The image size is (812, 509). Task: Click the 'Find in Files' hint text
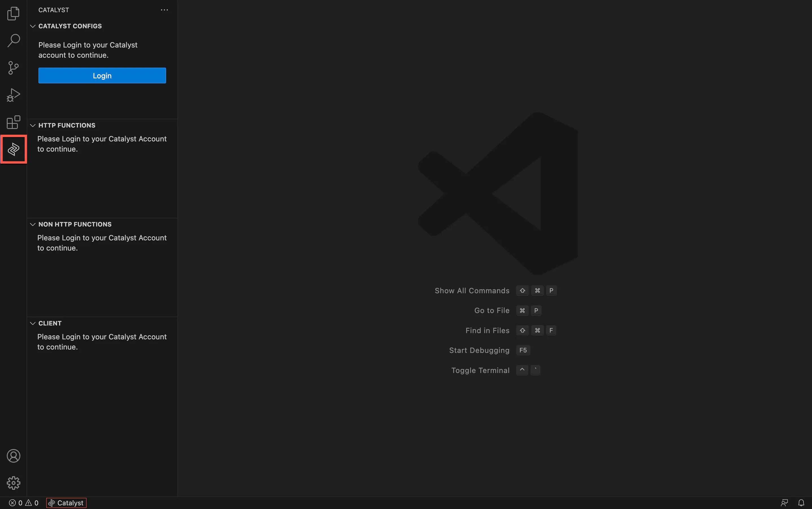(487, 330)
